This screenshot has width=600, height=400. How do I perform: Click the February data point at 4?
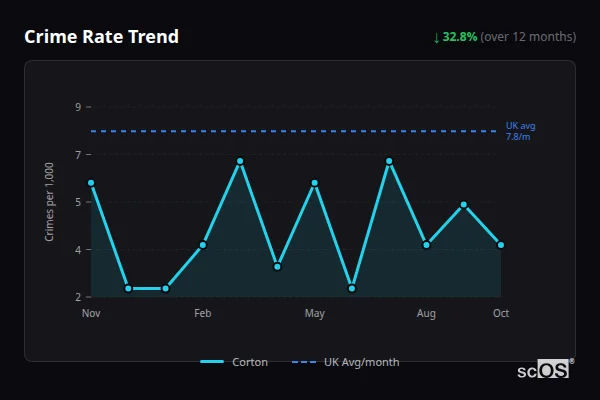point(203,245)
